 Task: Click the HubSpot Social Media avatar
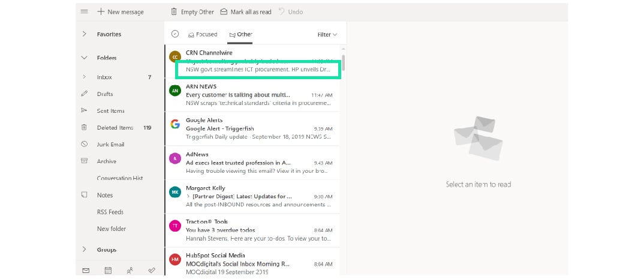click(175, 259)
